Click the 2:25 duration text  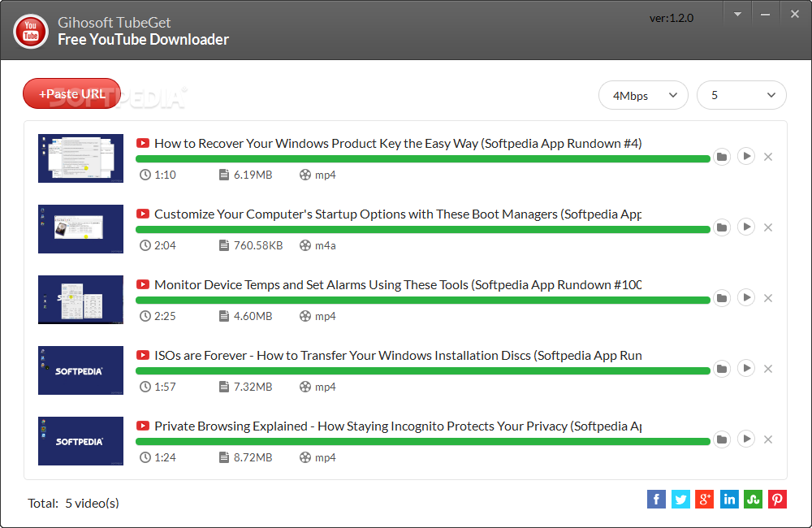tap(165, 316)
